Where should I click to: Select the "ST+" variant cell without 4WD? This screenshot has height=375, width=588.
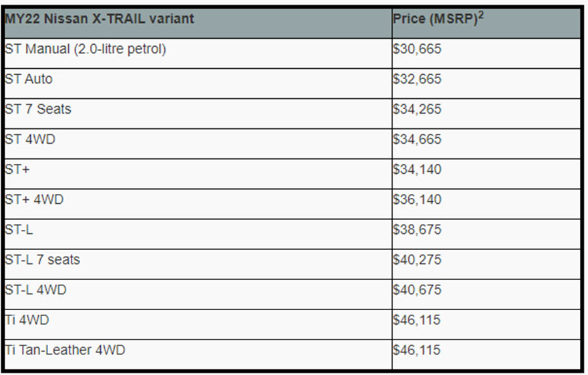(17, 170)
